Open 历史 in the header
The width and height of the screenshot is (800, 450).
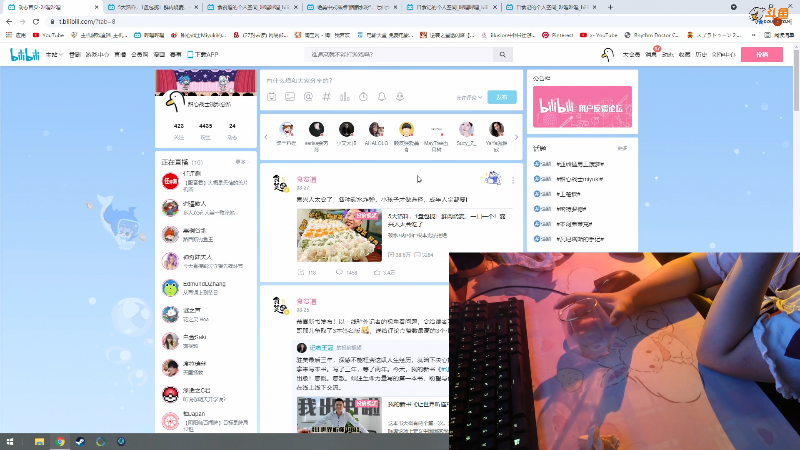coord(701,55)
